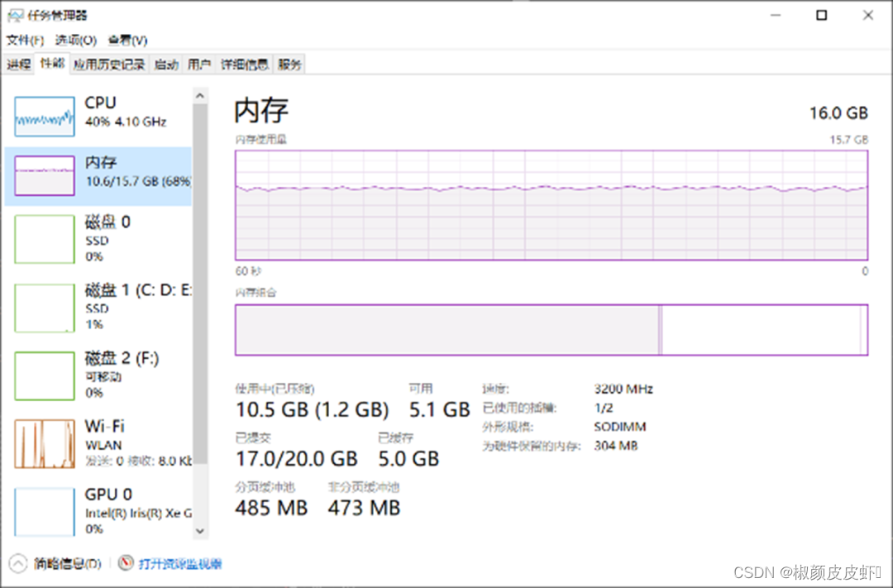This screenshot has height=588, width=893.
Task: Click the SODIMM form factor value
Action: click(619, 427)
